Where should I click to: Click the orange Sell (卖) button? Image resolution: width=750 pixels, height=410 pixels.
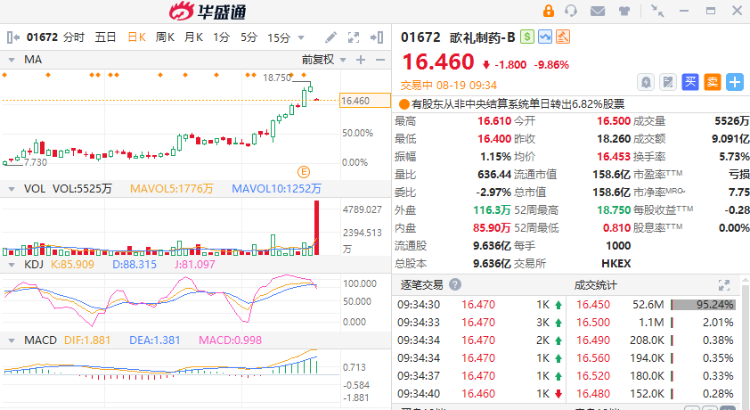[712, 82]
